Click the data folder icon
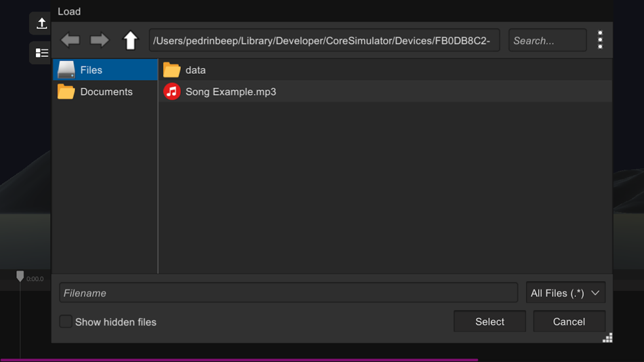 click(x=172, y=70)
